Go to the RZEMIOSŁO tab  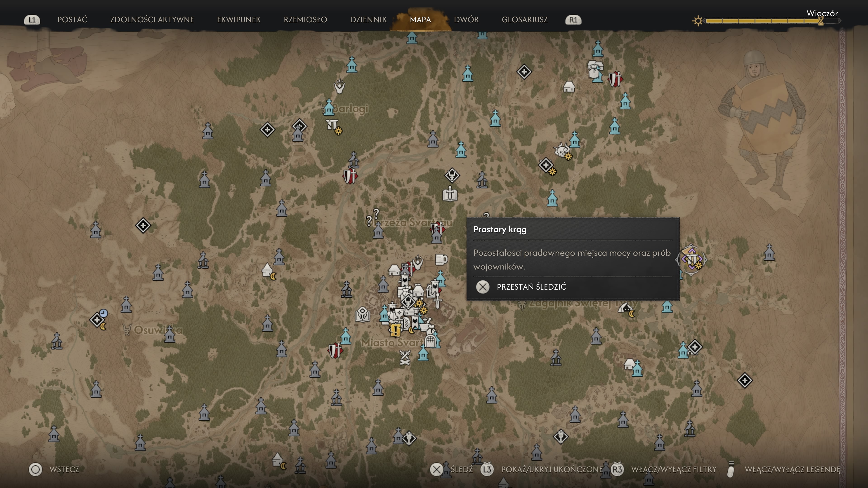pos(305,19)
